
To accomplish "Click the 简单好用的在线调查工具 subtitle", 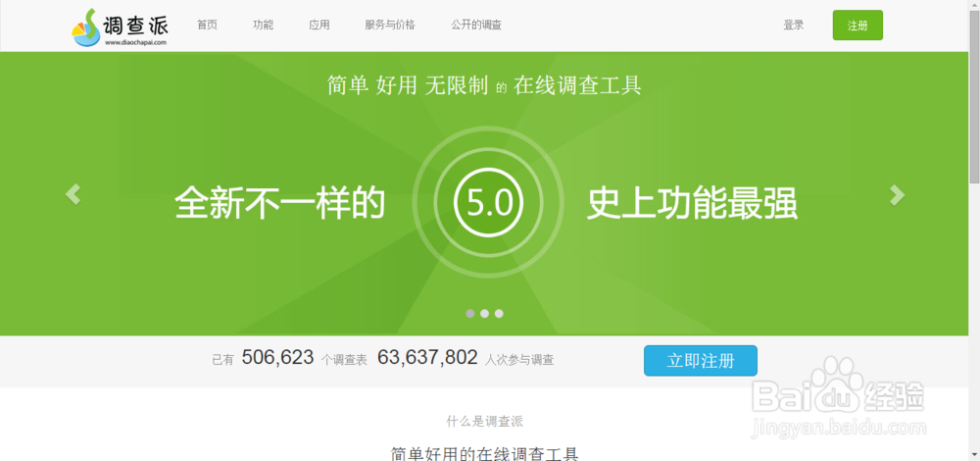I will click(484, 453).
